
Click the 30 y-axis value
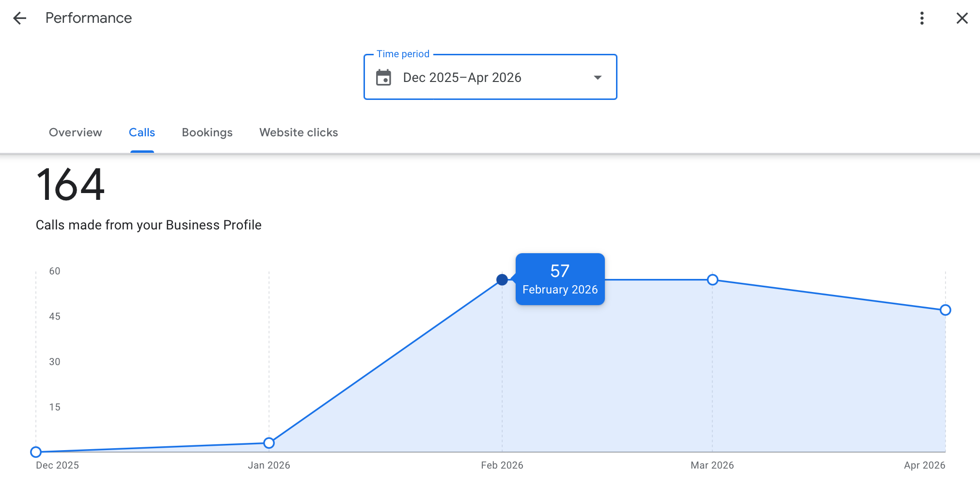[55, 362]
